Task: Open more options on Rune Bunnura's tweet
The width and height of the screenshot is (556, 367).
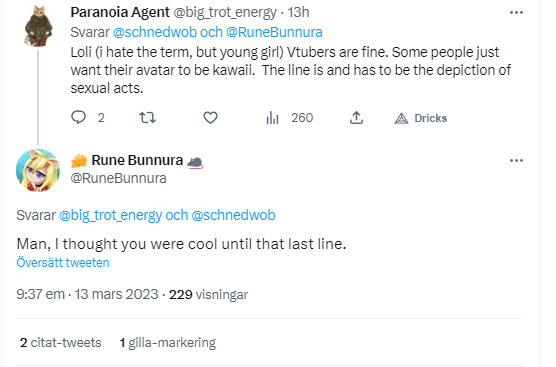Action: tap(516, 161)
